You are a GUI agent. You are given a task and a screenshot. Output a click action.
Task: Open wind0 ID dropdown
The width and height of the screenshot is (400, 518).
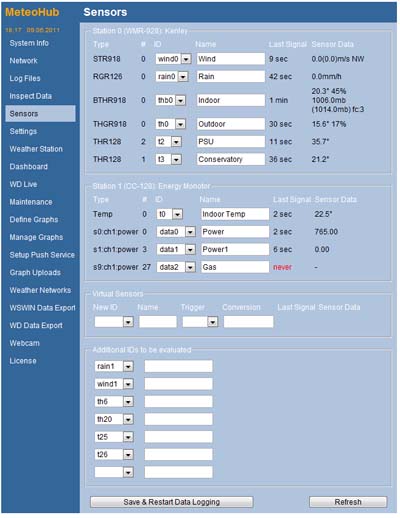point(173,59)
